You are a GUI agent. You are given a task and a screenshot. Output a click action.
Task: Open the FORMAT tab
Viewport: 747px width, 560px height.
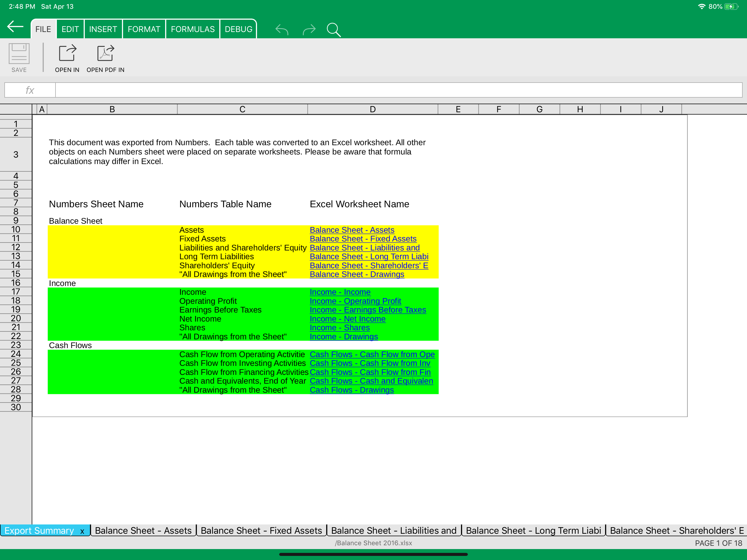coord(144,29)
